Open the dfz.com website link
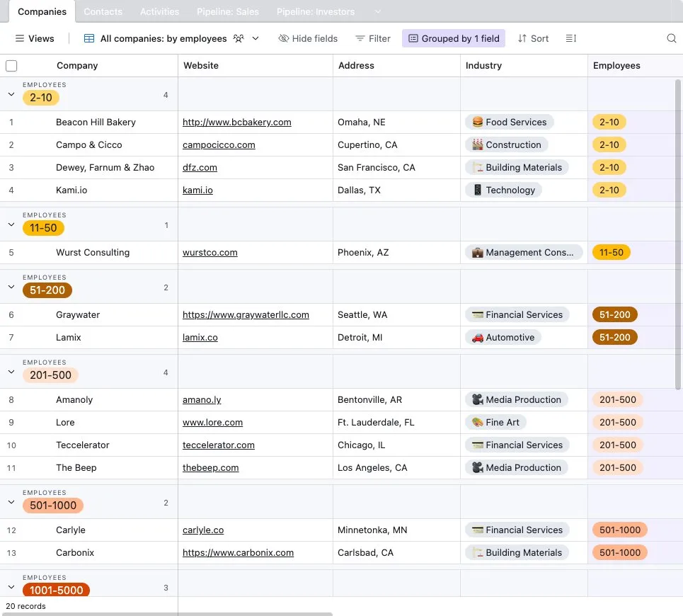This screenshot has width=683, height=616. pos(200,167)
